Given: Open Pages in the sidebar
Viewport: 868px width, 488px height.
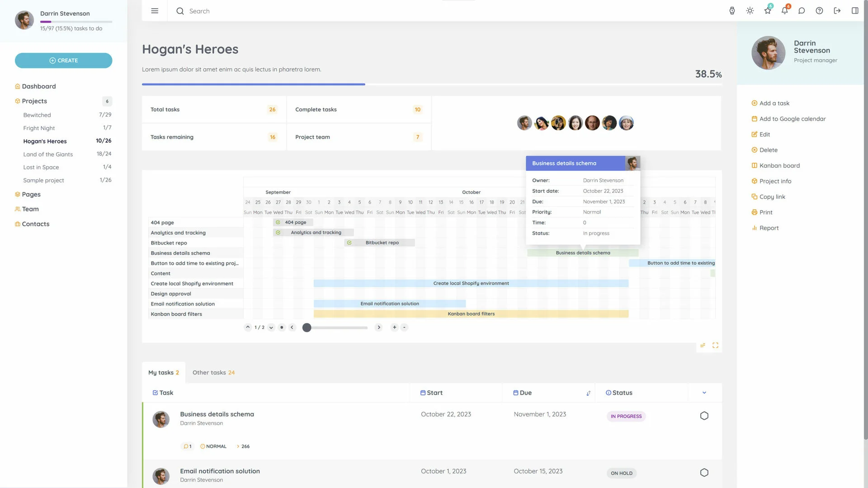Looking at the screenshot, I should pos(31,194).
